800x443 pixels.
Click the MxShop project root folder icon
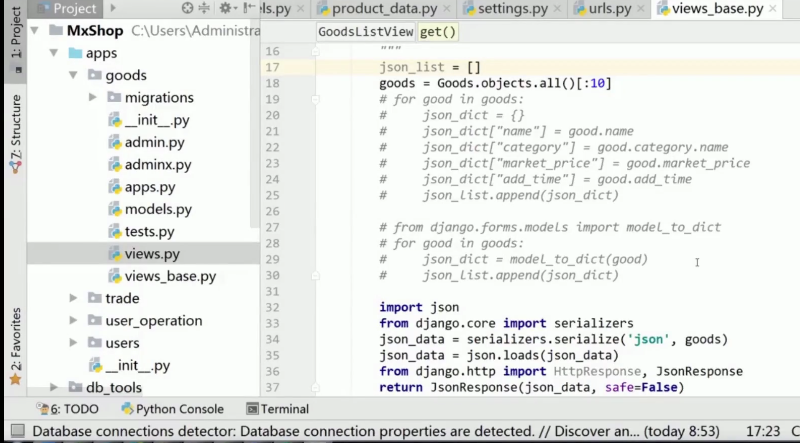point(56,31)
